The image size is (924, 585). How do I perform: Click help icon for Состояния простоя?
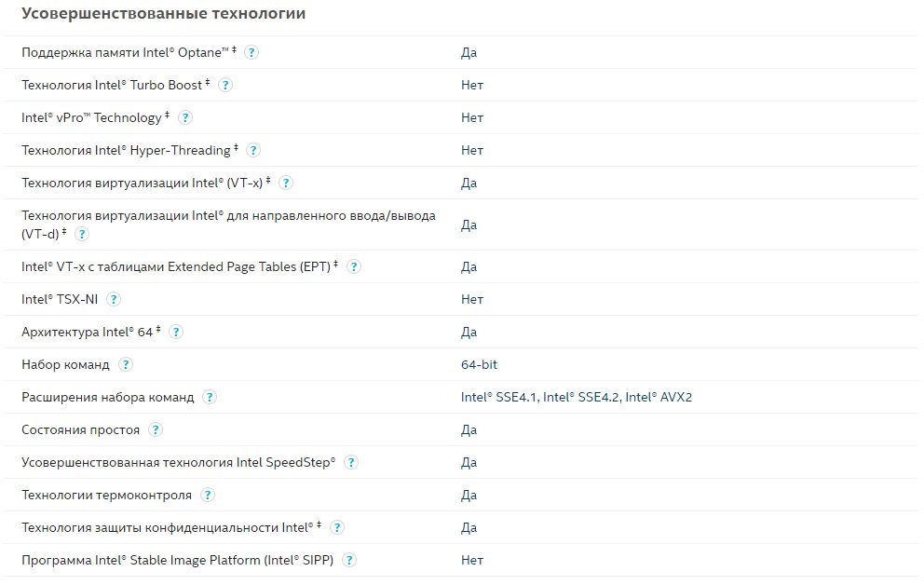pos(156,429)
